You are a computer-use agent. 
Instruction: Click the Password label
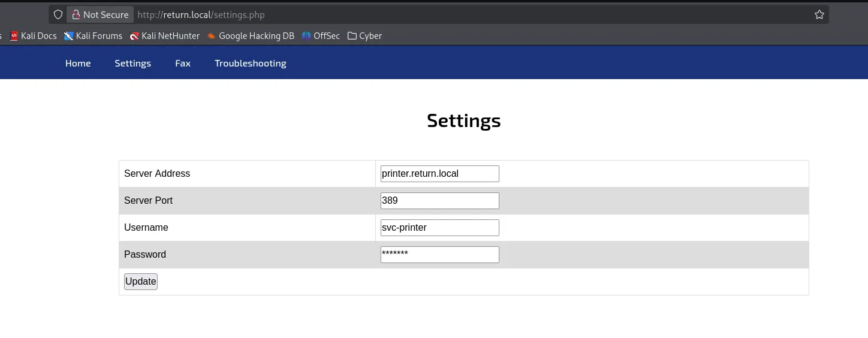145,255
